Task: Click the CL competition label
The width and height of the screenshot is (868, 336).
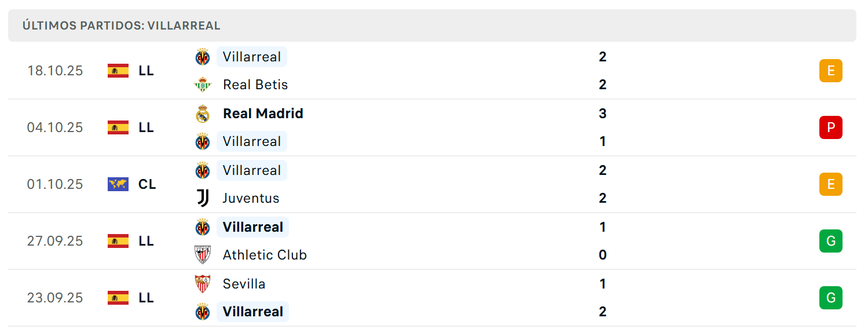Action: [x=147, y=184]
